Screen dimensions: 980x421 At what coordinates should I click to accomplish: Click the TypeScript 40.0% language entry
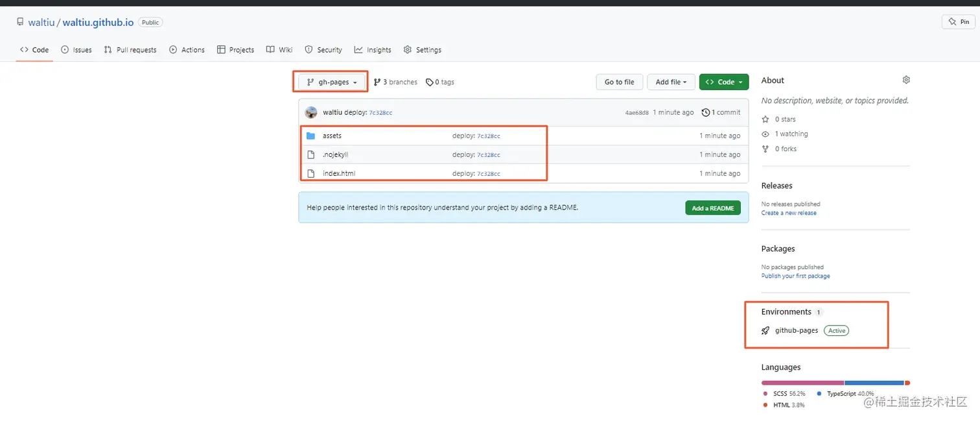point(846,394)
